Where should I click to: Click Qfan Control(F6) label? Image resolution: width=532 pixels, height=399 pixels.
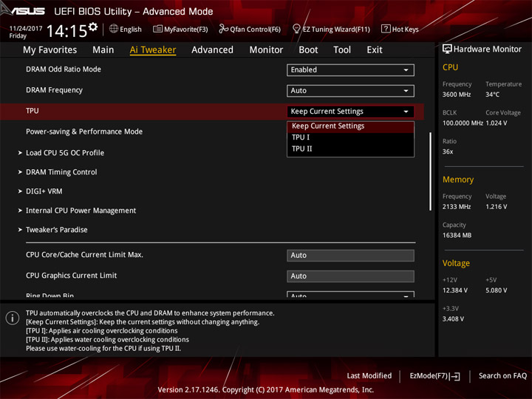tap(255, 30)
